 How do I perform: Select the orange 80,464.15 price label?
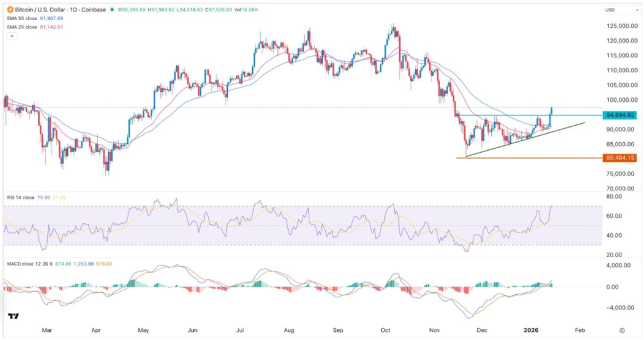point(619,158)
